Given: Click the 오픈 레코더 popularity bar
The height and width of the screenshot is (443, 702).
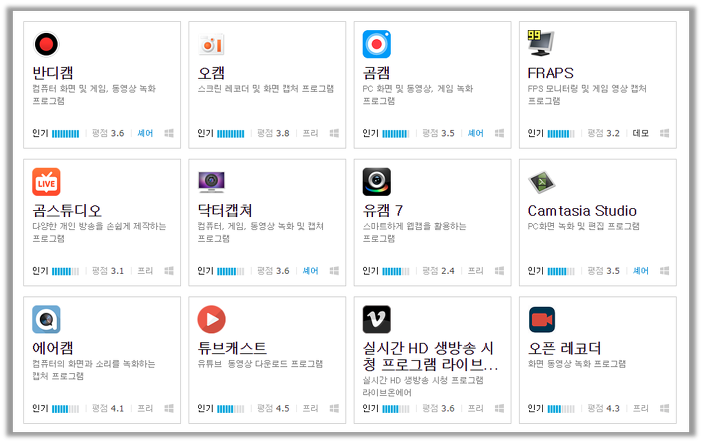Looking at the screenshot, I should tap(561, 409).
